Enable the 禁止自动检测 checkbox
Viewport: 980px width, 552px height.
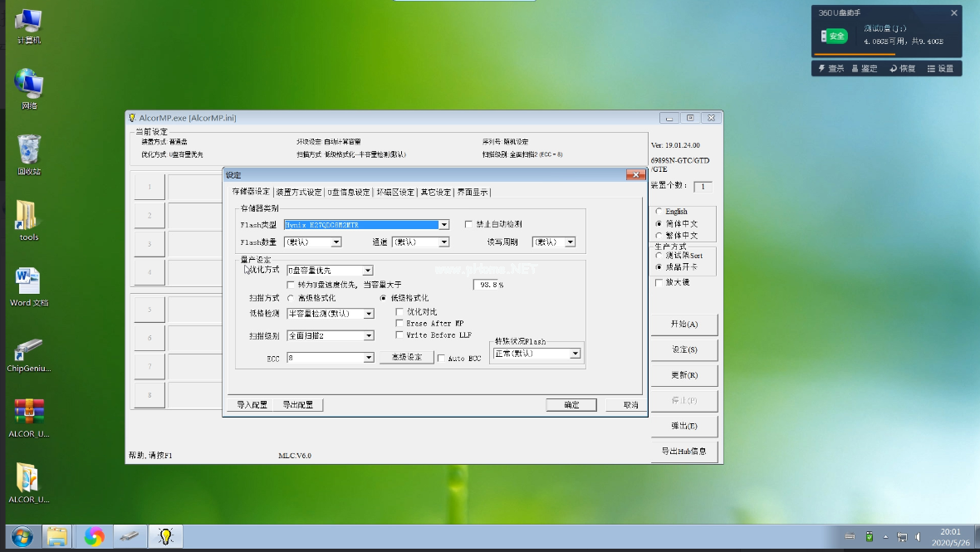(x=469, y=224)
